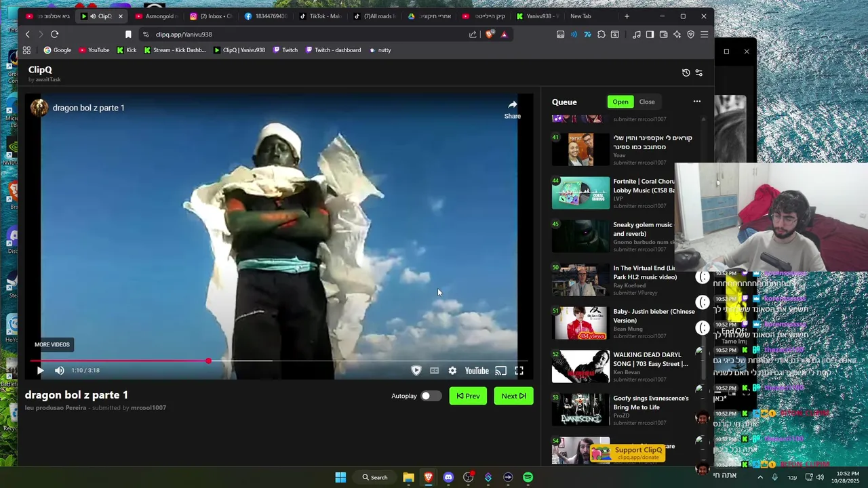Open the video on YouTube logo link

pos(477,371)
